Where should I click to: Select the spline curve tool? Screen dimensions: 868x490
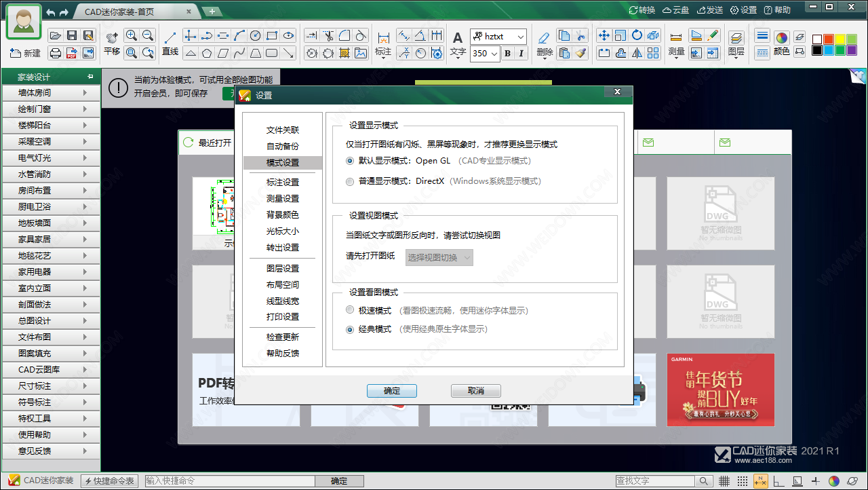point(239,53)
